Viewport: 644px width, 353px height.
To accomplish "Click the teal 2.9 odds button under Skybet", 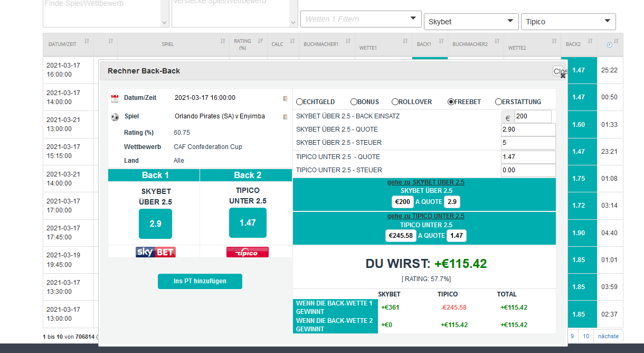I will [155, 224].
